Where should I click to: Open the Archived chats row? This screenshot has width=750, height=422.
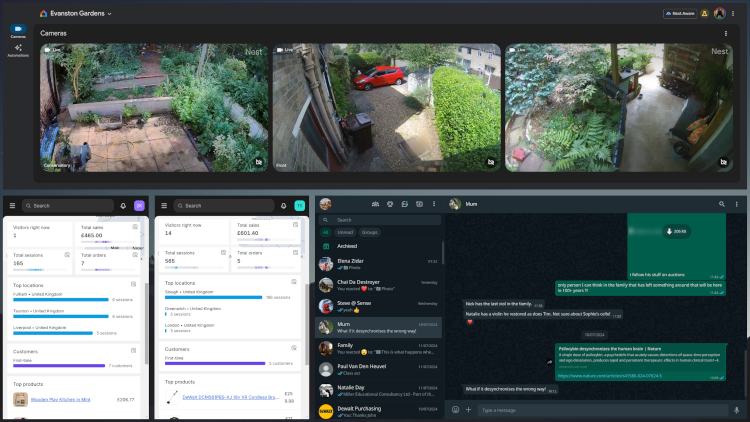click(347, 245)
